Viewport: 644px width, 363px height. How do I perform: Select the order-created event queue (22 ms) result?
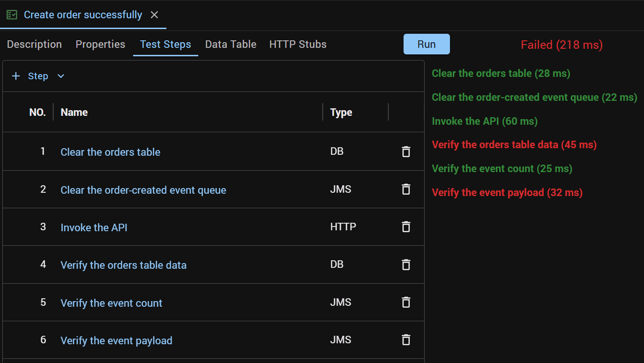[534, 97]
